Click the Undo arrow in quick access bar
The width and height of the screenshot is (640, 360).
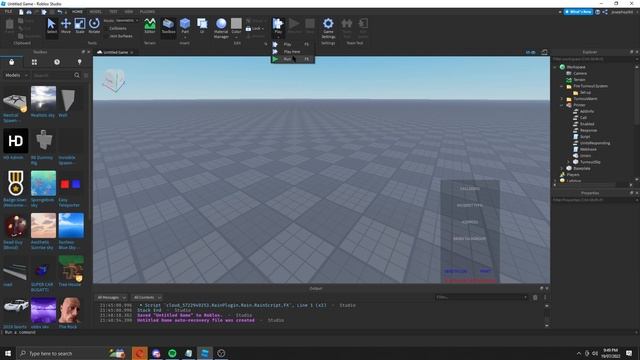click(60, 12)
